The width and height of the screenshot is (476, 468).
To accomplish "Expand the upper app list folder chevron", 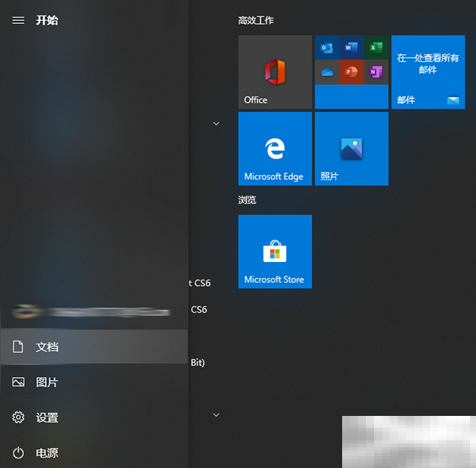I will coord(216,124).
